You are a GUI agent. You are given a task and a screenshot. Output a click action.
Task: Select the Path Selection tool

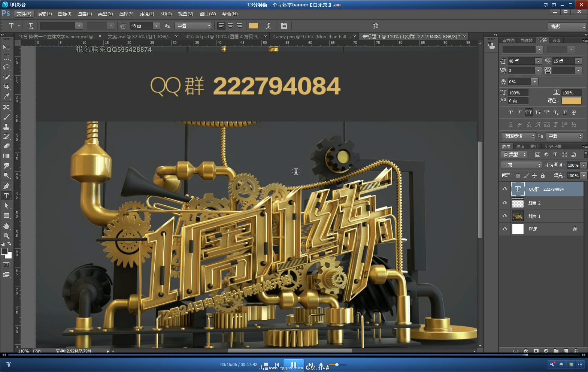[6, 206]
